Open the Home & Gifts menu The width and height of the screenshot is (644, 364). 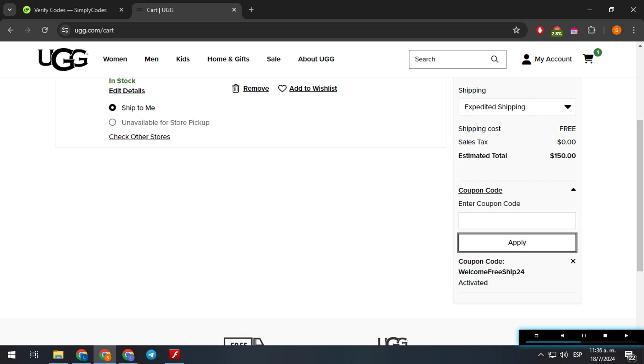[x=228, y=59]
